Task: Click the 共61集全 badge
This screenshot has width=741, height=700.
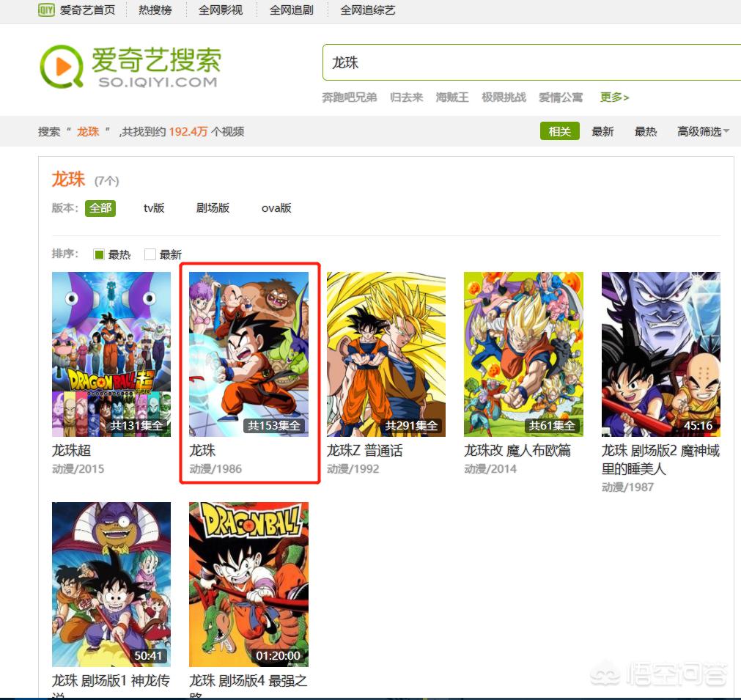Action: point(552,425)
